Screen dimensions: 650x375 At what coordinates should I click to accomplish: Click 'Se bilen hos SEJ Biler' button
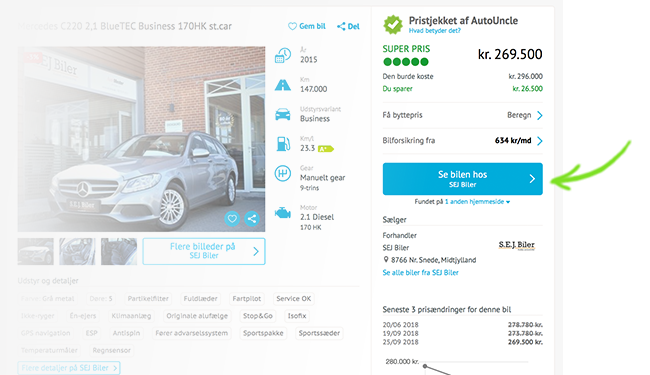pos(462,179)
